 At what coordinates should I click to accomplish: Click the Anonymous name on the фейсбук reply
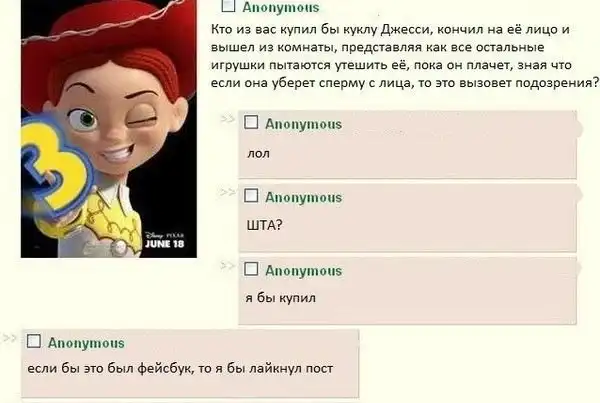point(86,343)
